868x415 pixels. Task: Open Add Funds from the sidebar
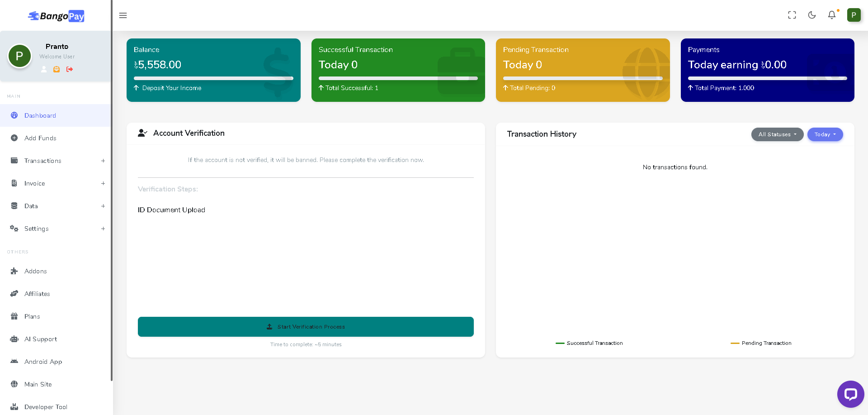click(40, 138)
